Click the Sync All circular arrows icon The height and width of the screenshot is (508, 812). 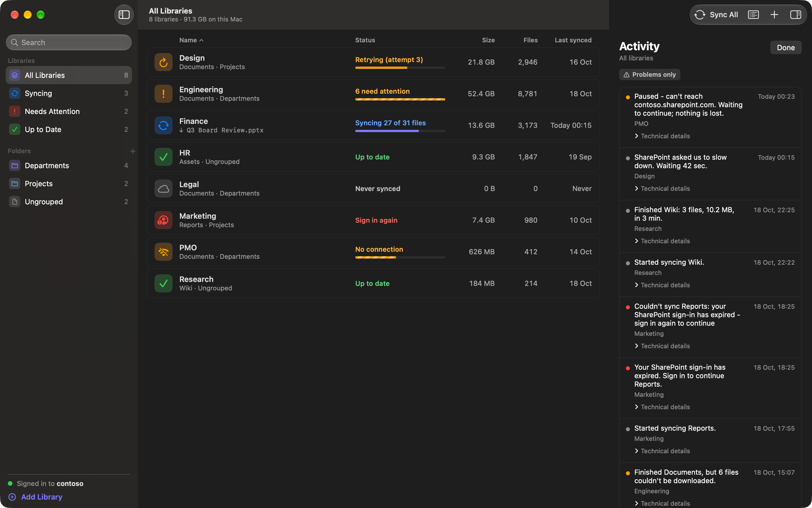(700, 15)
